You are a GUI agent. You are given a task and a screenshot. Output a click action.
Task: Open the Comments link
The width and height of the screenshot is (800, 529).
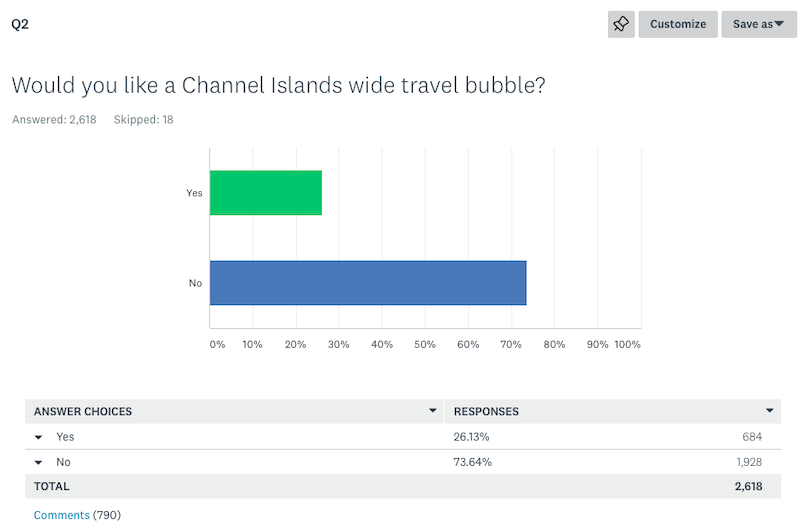pyautogui.click(x=61, y=515)
